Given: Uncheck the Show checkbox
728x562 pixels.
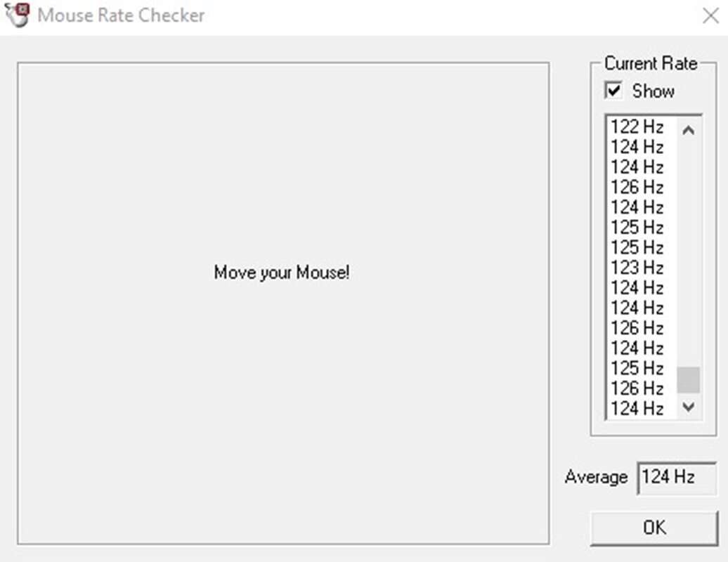Looking at the screenshot, I should pyautogui.click(x=614, y=91).
